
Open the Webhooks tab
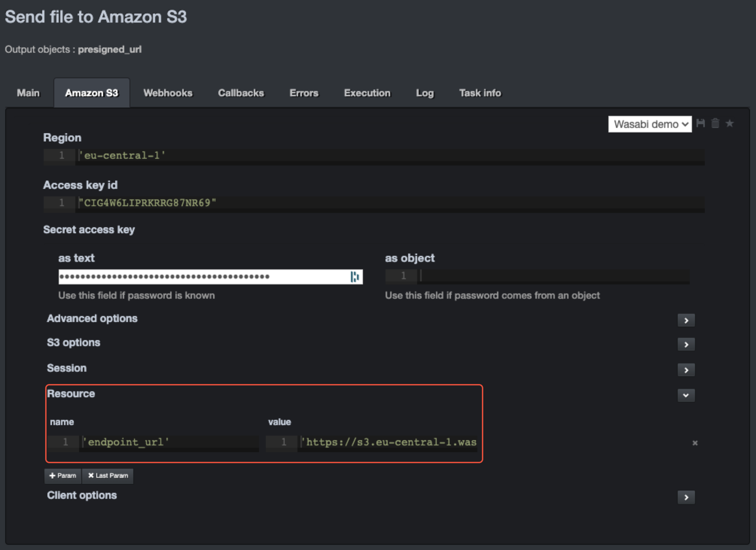click(168, 93)
